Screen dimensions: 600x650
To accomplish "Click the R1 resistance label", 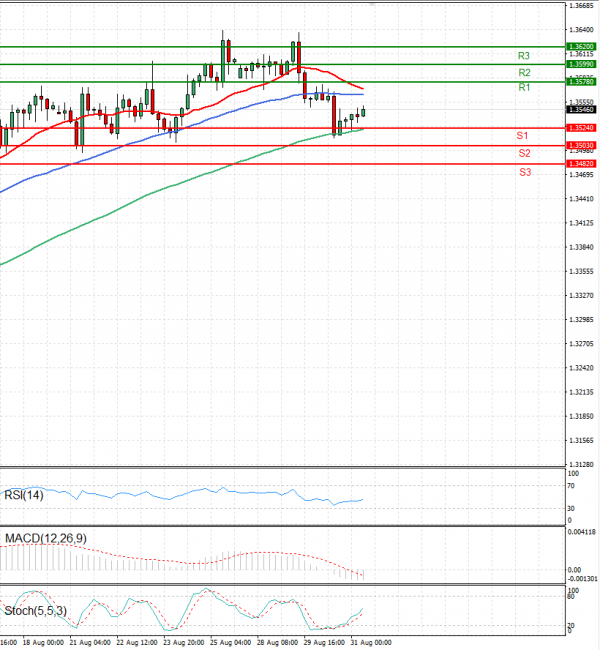I will pos(524,87).
